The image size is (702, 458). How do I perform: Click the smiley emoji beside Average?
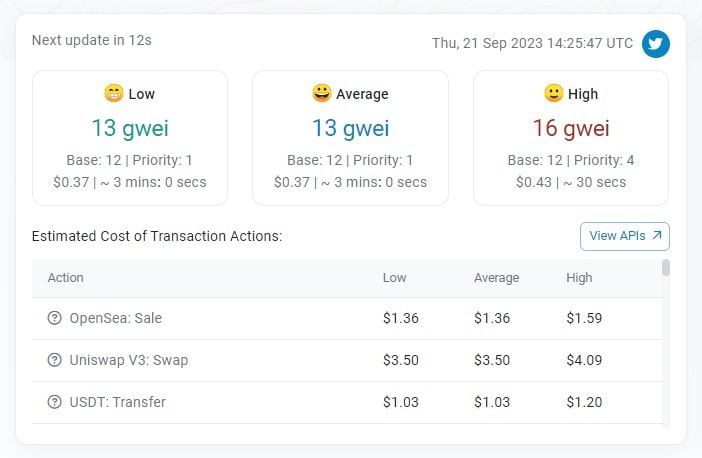[321, 94]
